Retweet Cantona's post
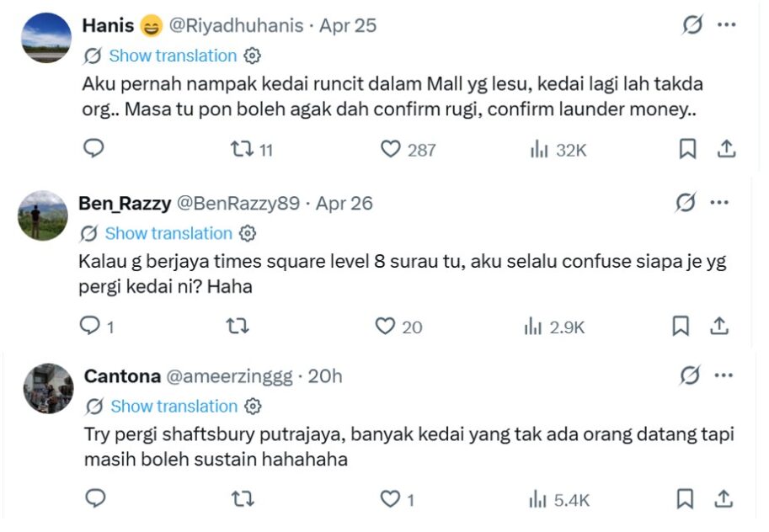 243,499
